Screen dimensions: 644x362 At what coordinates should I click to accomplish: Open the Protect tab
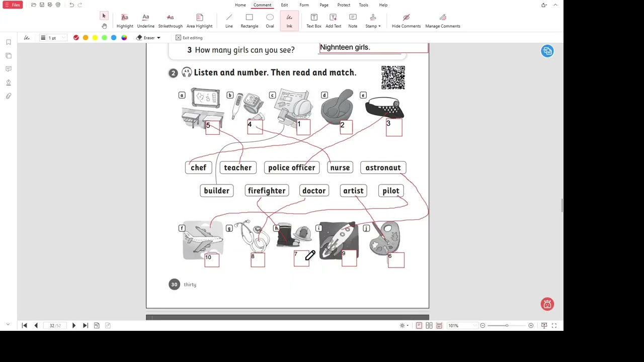pyautogui.click(x=344, y=5)
